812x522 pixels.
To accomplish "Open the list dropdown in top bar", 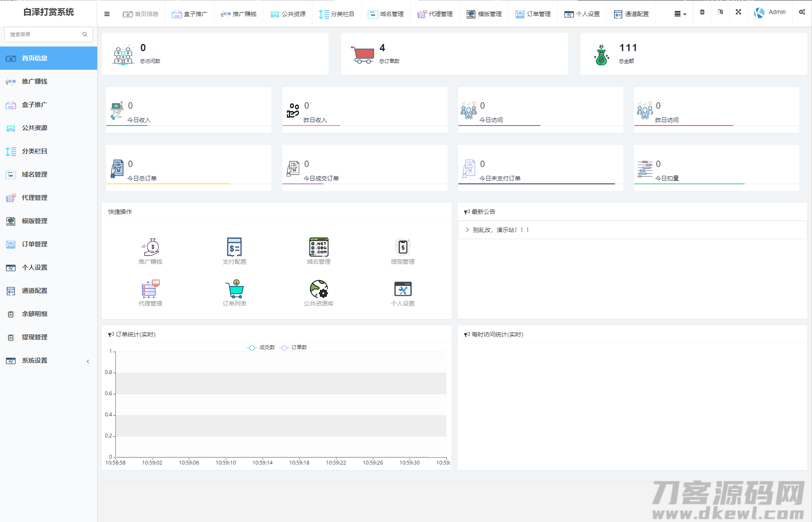I will pyautogui.click(x=680, y=14).
